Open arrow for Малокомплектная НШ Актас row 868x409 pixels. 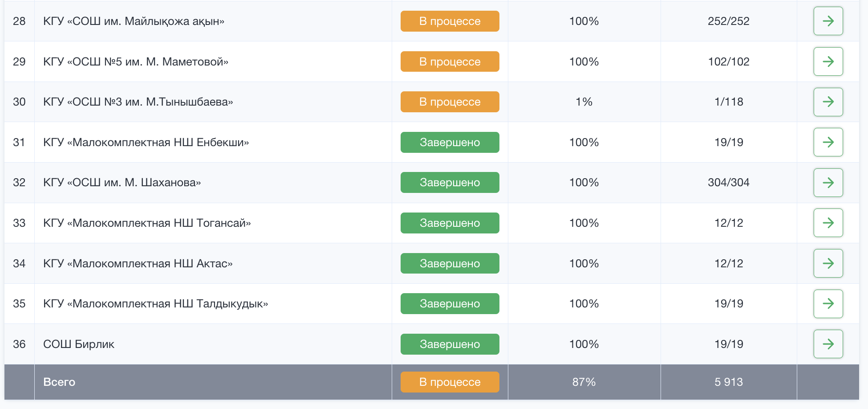tap(828, 263)
